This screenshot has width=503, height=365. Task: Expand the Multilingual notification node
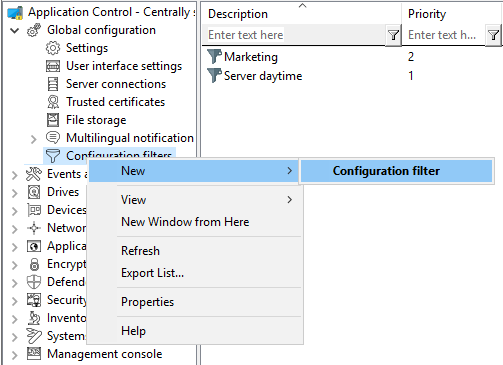click(x=33, y=139)
